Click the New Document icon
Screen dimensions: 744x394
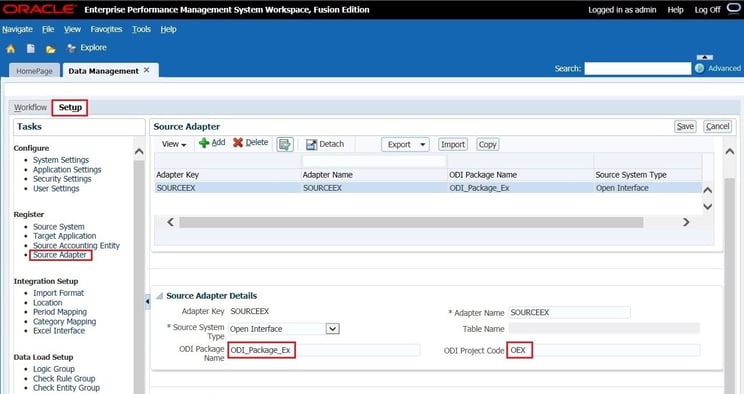(31, 48)
